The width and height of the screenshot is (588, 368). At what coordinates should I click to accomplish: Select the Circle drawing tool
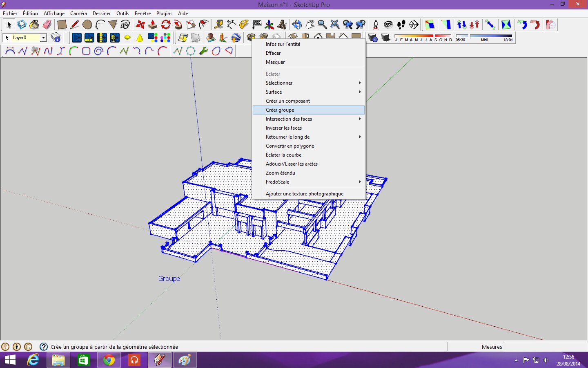tap(87, 25)
